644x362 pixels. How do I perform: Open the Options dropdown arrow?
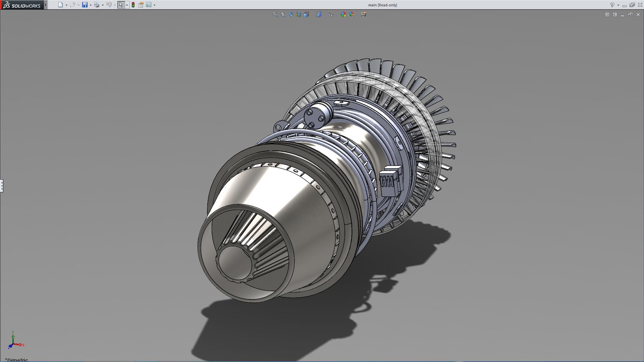point(154,5)
